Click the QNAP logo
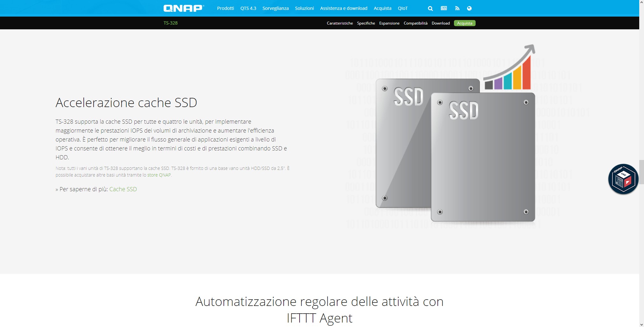 point(184,8)
